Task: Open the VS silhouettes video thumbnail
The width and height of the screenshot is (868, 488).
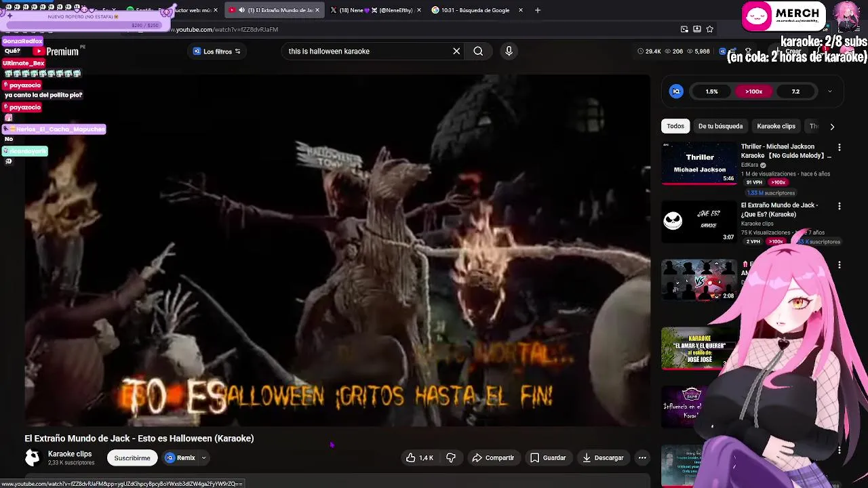Action: 699,280
